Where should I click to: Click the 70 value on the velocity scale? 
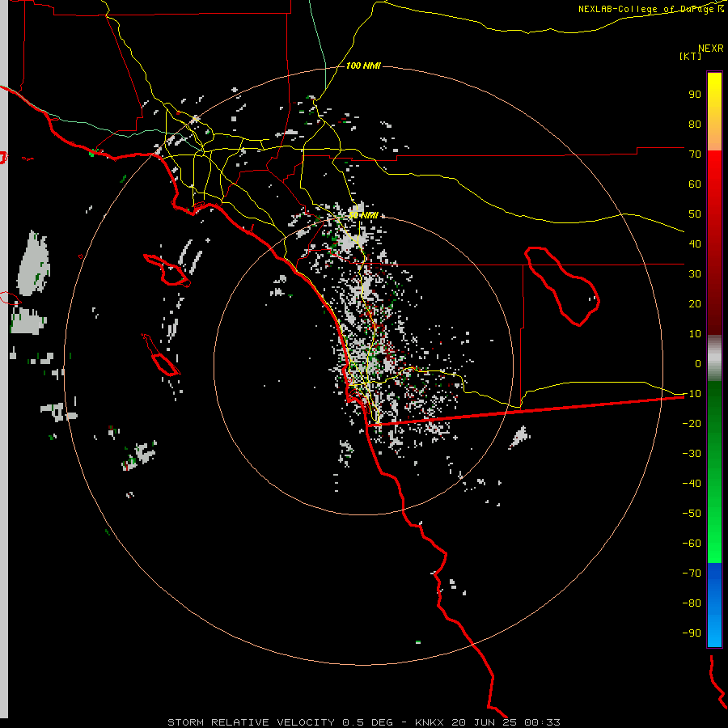(695, 154)
